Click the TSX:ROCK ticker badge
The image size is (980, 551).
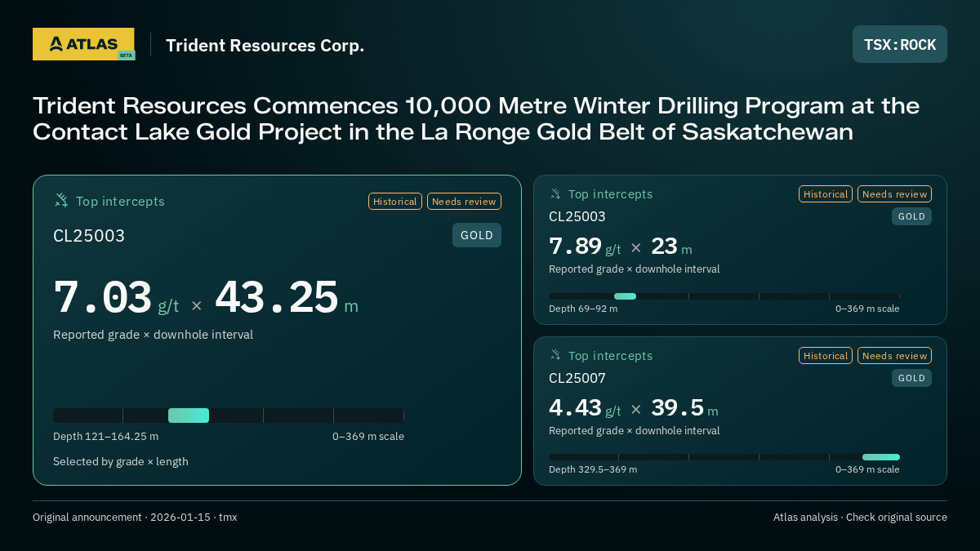(900, 44)
